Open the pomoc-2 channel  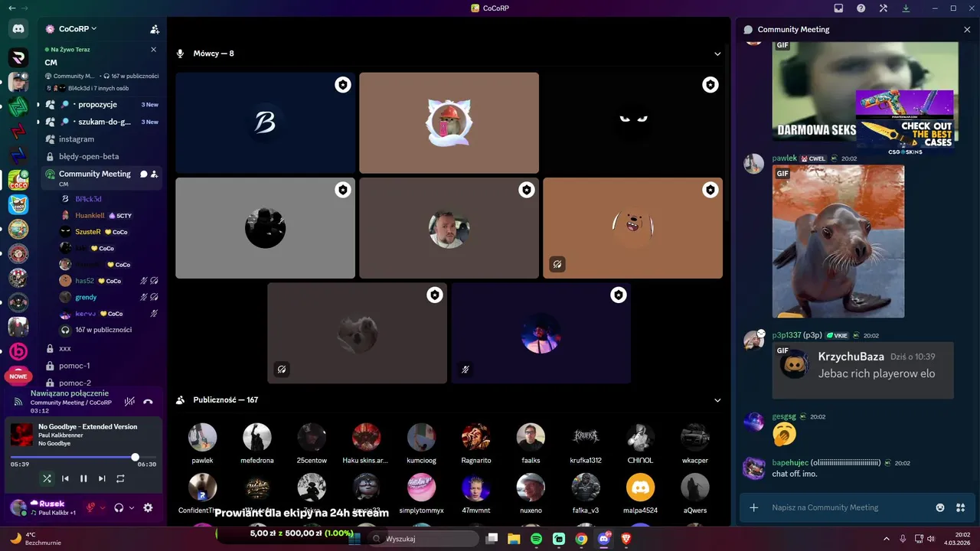pos(101,383)
